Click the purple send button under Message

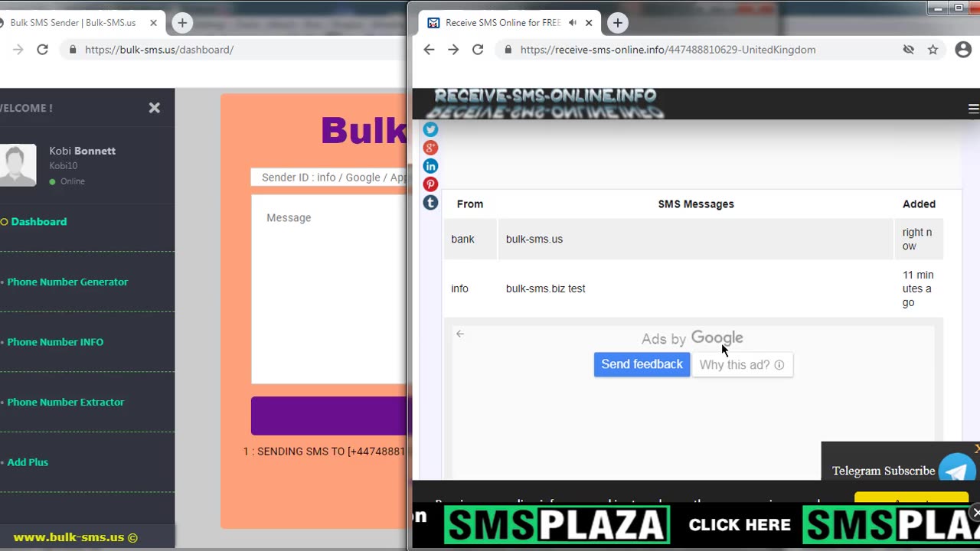point(329,416)
